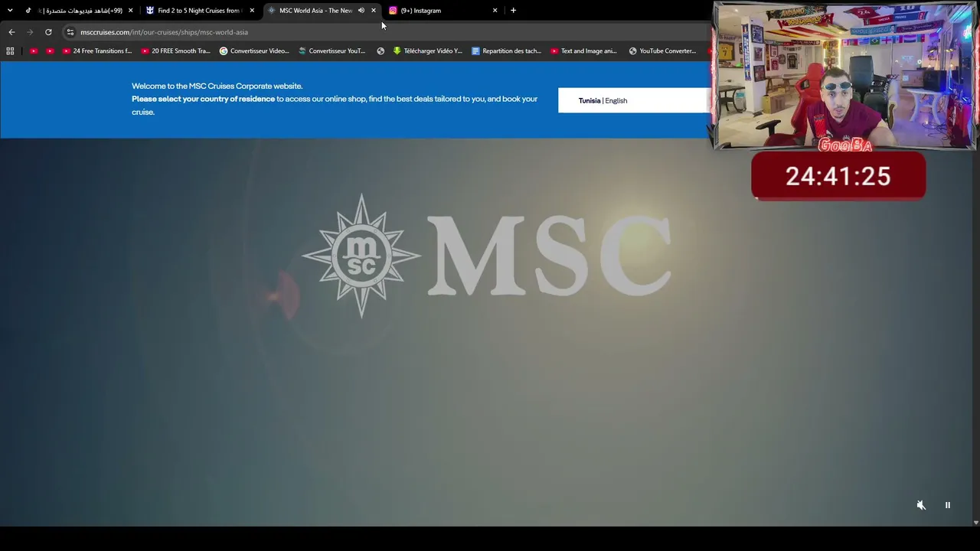Screen dimensions: 980x551
Task: Mute audio on the MSC World Asia tab
Action: coord(361,11)
